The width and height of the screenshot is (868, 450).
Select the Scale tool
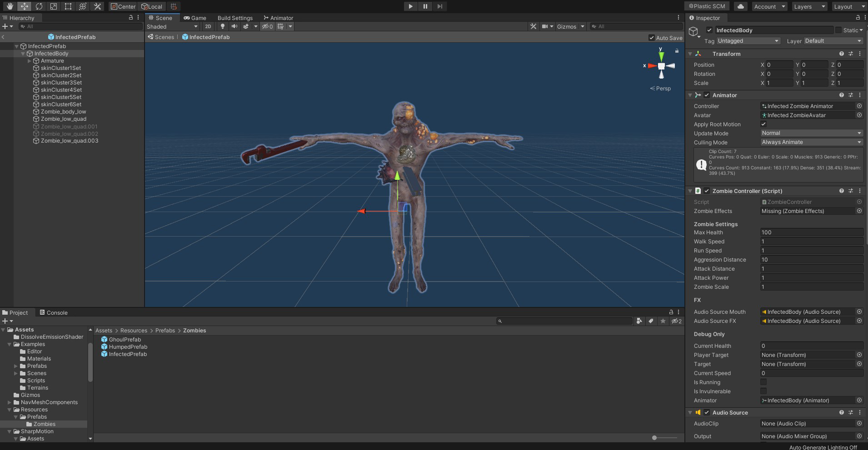click(54, 6)
